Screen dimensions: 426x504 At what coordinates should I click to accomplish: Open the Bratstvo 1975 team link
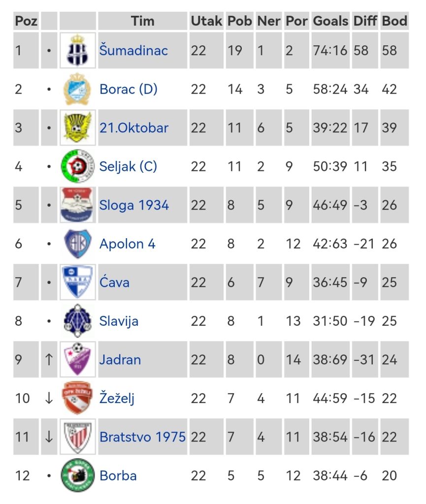(x=142, y=437)
